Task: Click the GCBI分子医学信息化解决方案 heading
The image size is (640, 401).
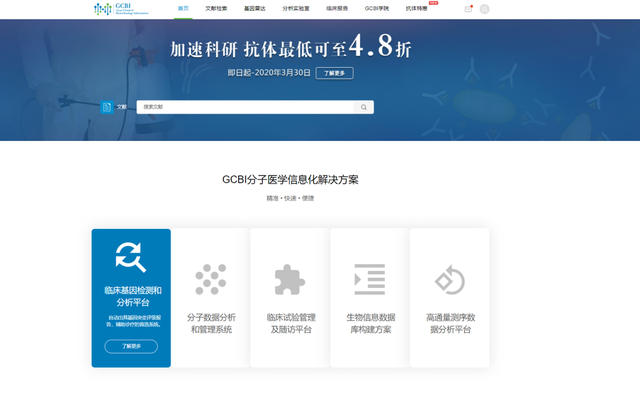Action: (x=290, y=180)
